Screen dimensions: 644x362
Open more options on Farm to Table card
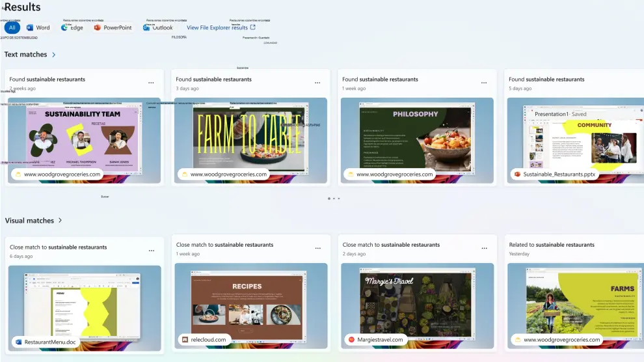(317, 83)
